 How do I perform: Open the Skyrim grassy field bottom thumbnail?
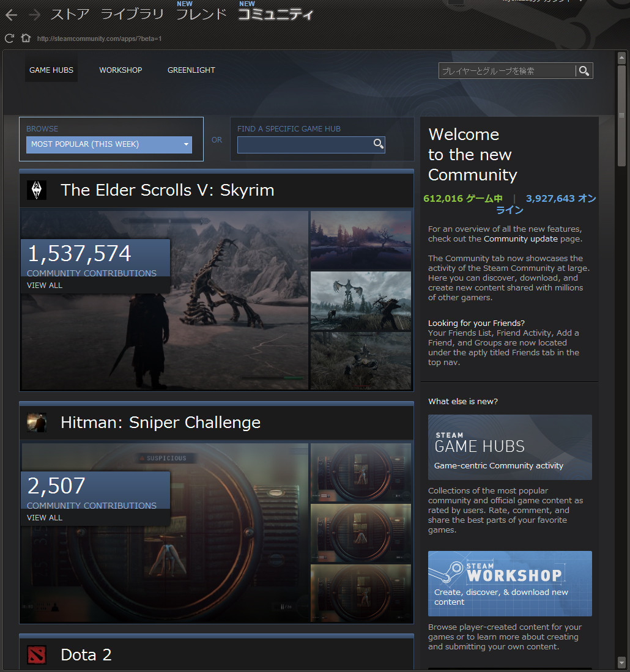click(360, 361)
